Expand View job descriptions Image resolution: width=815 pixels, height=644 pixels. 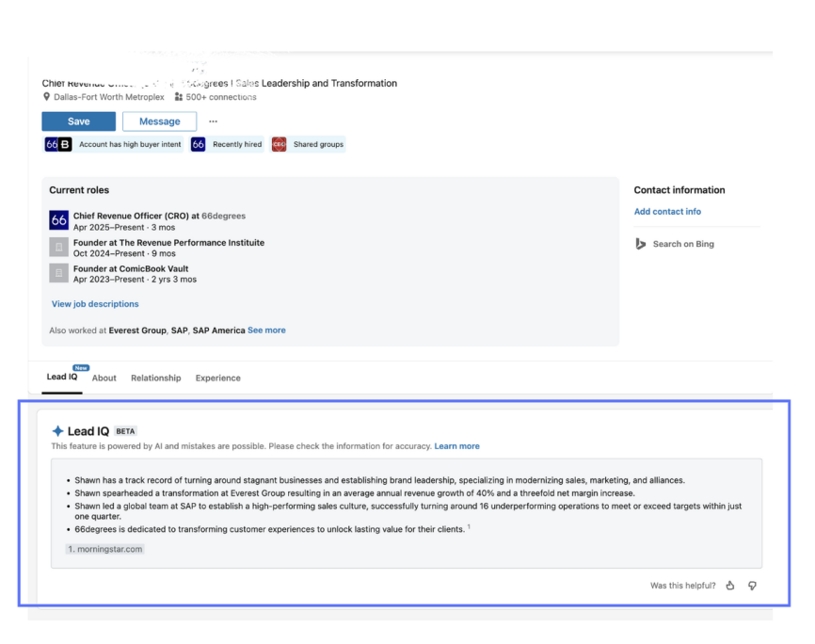pyautogui.click(x=95, y=304)
